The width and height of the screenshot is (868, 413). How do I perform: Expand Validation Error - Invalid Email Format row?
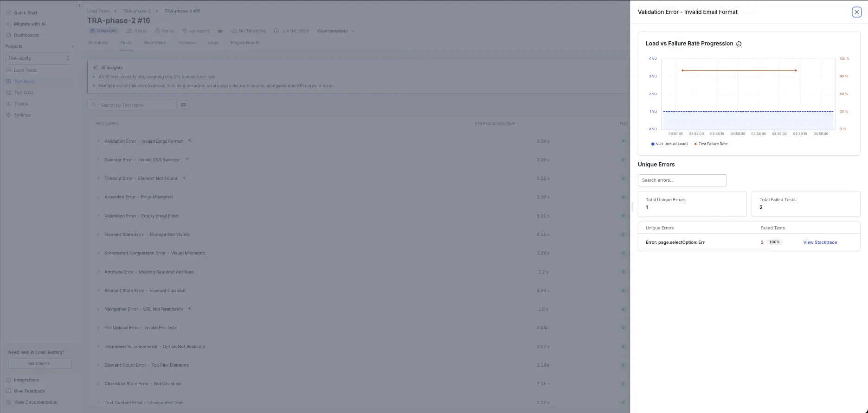click(x=98, y=141)
